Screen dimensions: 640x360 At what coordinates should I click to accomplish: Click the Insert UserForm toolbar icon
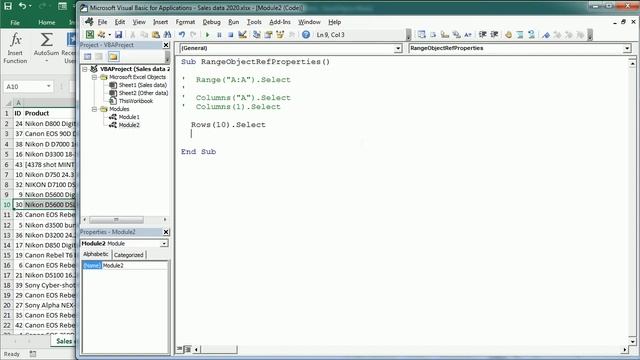click(101, 35)
